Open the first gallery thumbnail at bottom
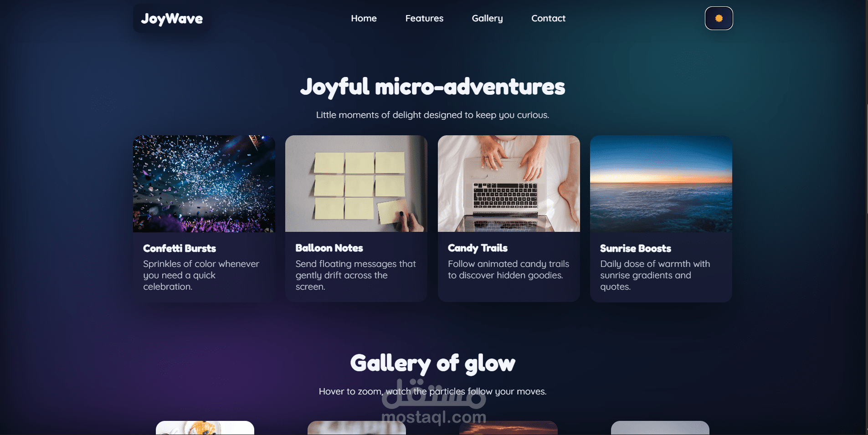Viewport: 868px width, 435px height. 205,428
